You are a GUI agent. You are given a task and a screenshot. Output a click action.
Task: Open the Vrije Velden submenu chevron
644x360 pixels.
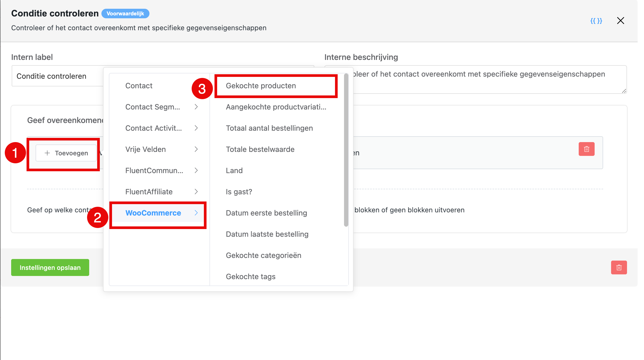click(196, 149)
